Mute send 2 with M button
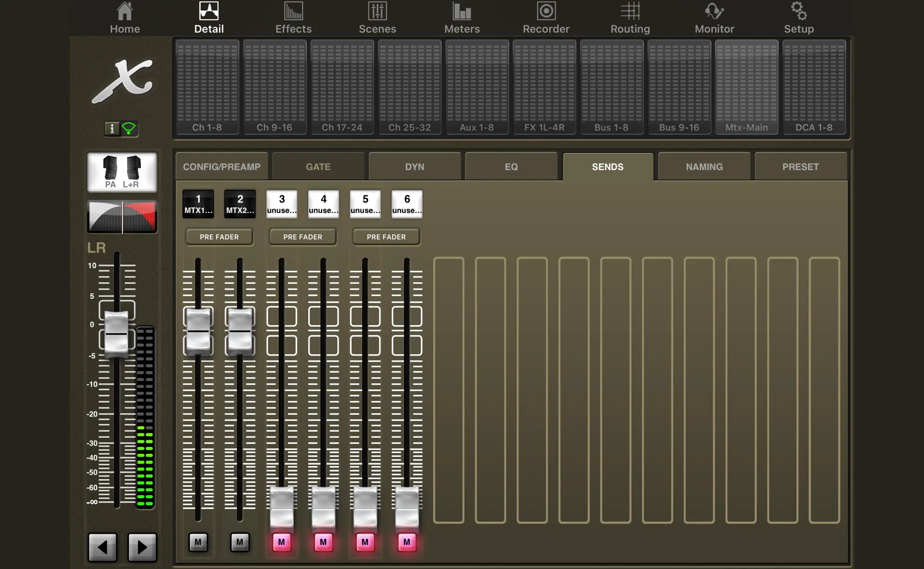Image resolution: width=924 pixels, height=569 pixels. click(240, 542)
